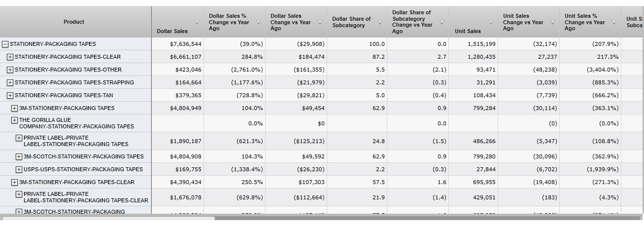This screenshot has height=227, width=644.
Task: Expand STATIONERY-PACKAGING TAPES-STRAPPING row
Action: (10, 82)
